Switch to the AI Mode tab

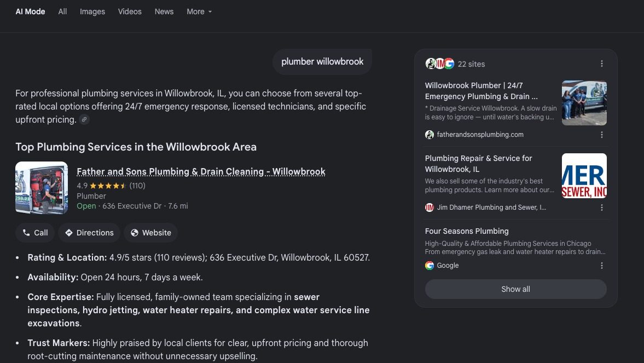[31, 11]
